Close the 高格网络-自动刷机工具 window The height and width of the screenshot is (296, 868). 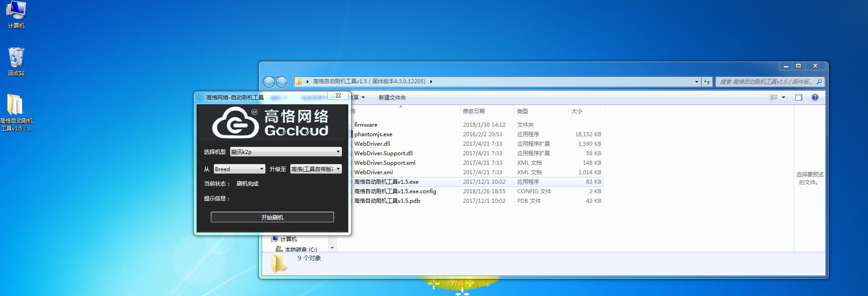click(x=338, y=95)
